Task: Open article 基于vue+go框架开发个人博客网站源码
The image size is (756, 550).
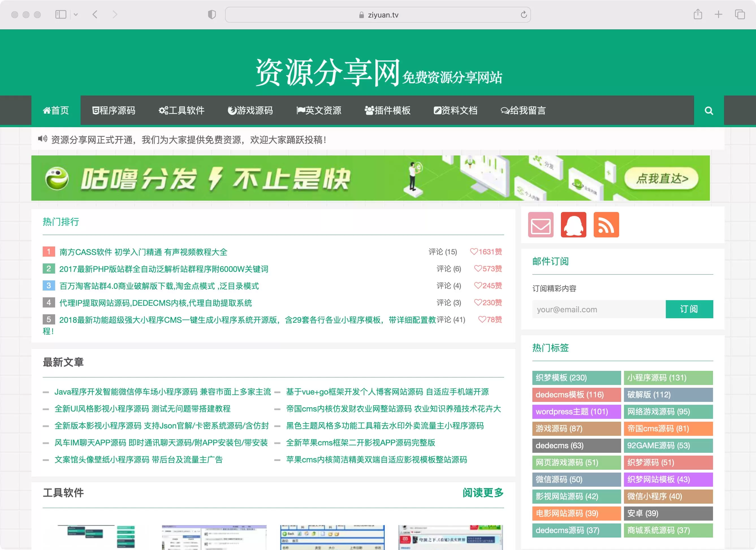Action: pyautogui.click(x=387, y=392)
